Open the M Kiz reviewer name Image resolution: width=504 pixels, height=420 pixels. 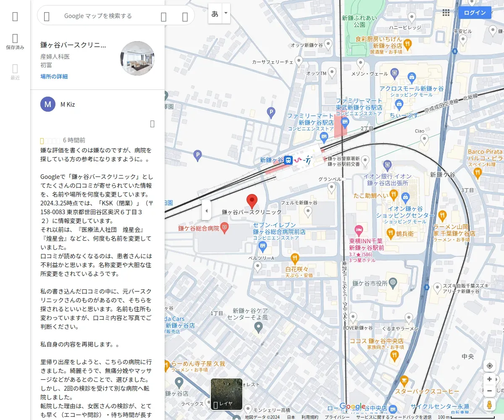coord(68,104)
